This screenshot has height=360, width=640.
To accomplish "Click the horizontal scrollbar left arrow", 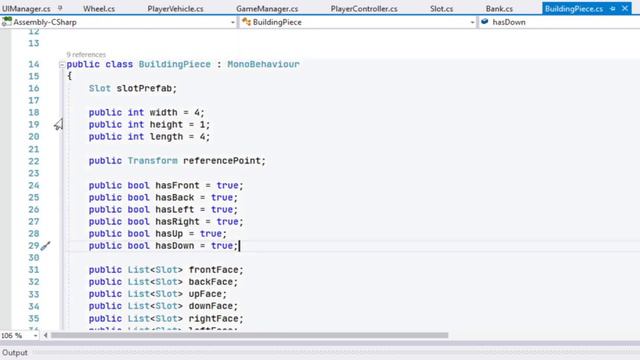I will (x=45, y=336).
